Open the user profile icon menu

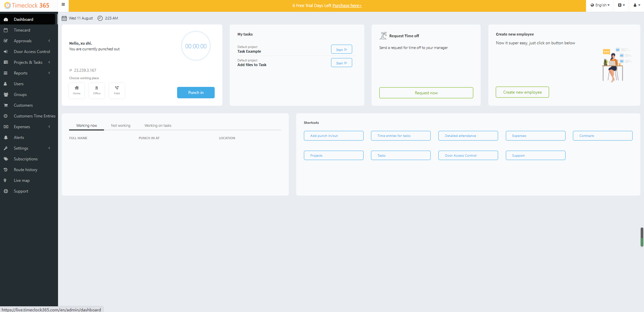[x=636, y=5]
